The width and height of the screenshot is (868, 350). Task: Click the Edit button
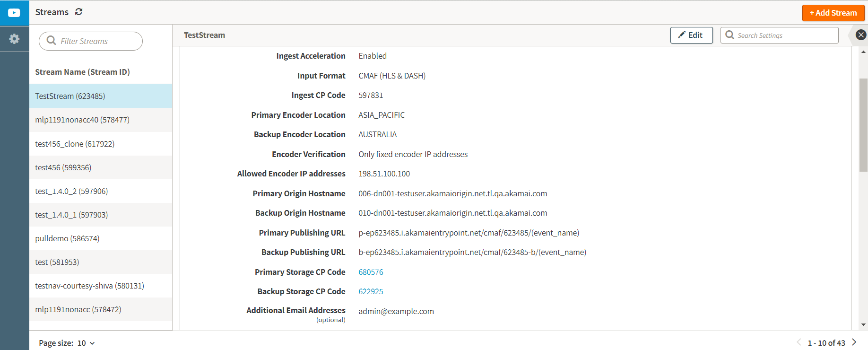point(691,35)
